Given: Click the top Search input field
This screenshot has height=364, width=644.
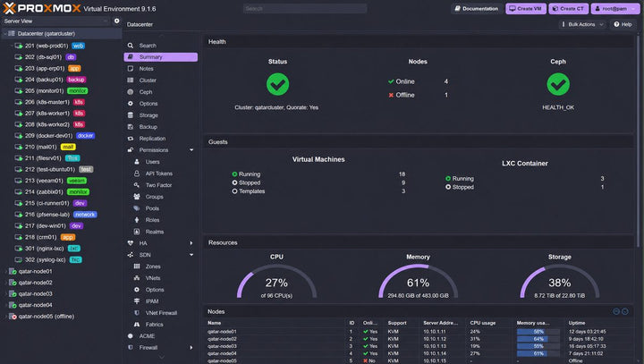Looking at the screenshot, I should (x=305, y=8).
